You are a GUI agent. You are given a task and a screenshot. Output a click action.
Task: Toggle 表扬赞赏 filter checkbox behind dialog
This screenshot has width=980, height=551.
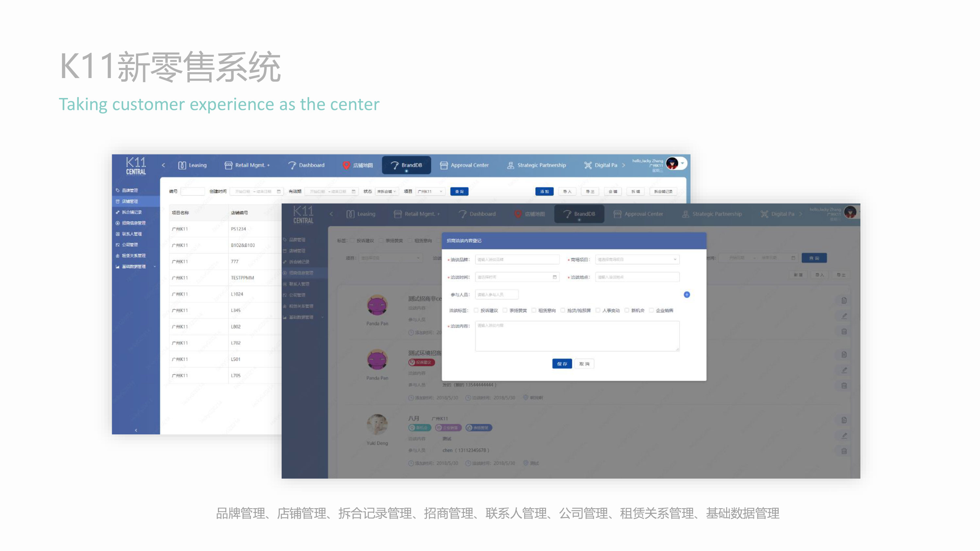(x=381, y=240)
